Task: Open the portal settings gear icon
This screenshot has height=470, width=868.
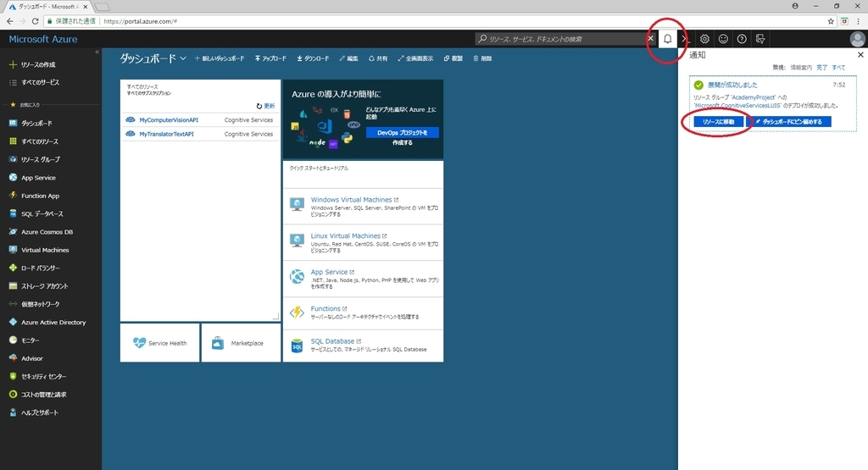Action: click(704, 39)
